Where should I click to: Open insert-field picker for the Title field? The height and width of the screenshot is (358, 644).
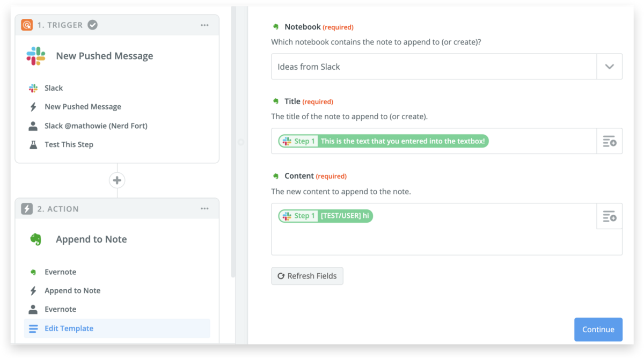point(609,141)
